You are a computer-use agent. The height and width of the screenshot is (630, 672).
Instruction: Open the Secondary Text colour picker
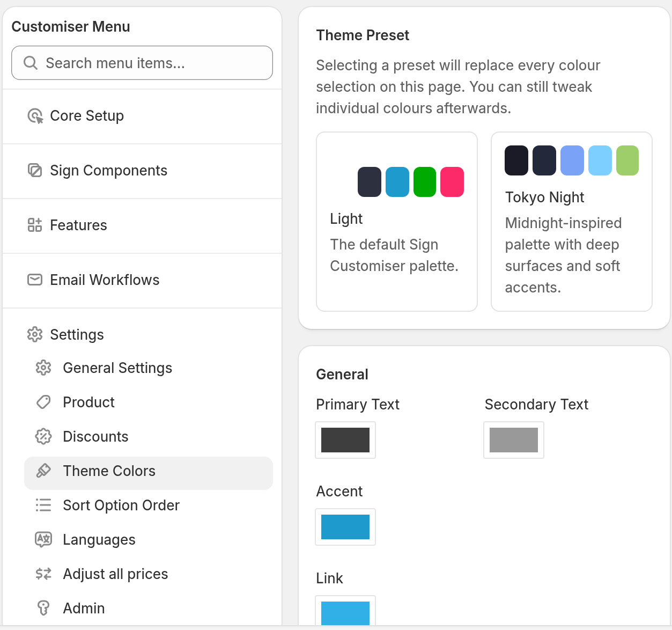(514, 440)
